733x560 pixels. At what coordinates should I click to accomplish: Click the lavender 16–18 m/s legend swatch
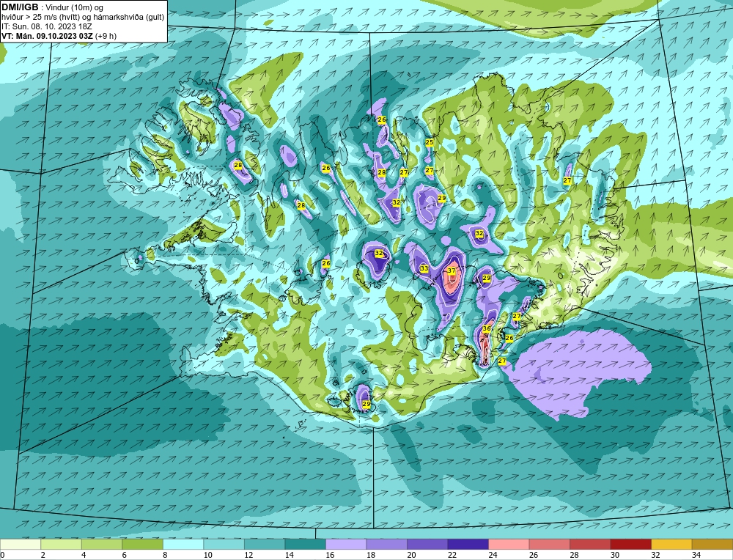click(346, 545)
